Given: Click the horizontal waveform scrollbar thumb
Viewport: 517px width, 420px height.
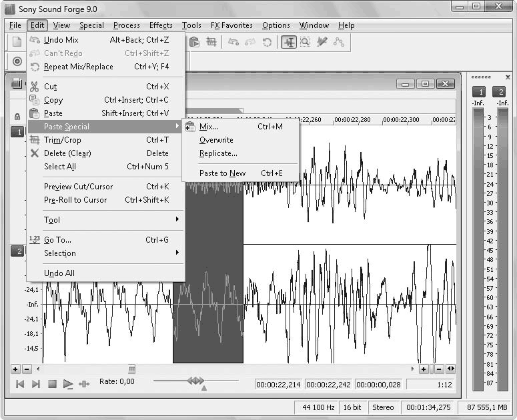Looking at the screenshot, I should 131,369.
